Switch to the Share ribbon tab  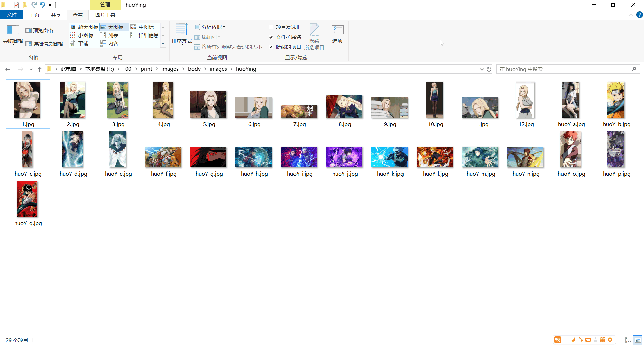[56, 15]
